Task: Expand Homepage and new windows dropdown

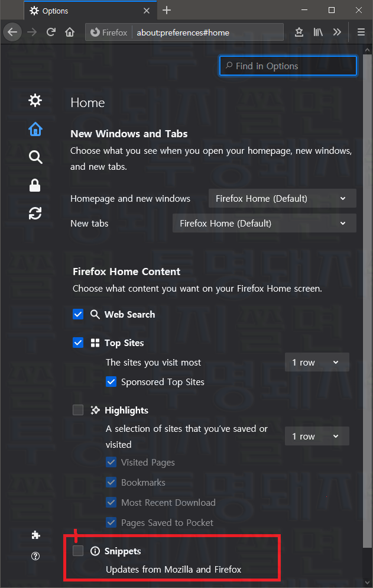Action: tap(283, 198)
